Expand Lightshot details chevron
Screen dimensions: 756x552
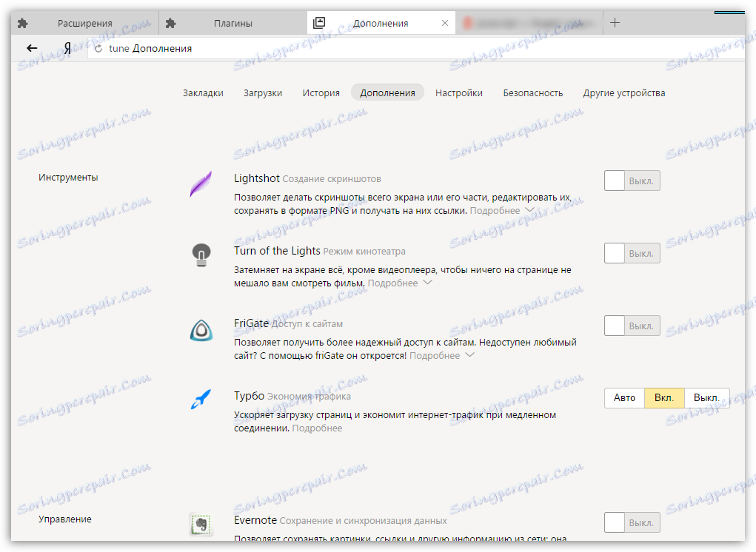[x=529, y=210]
